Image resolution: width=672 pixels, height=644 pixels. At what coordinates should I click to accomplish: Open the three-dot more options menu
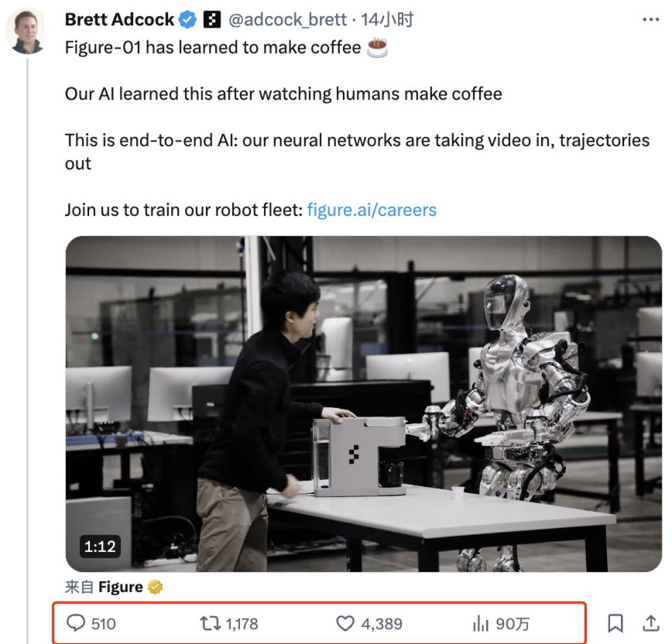650,19
